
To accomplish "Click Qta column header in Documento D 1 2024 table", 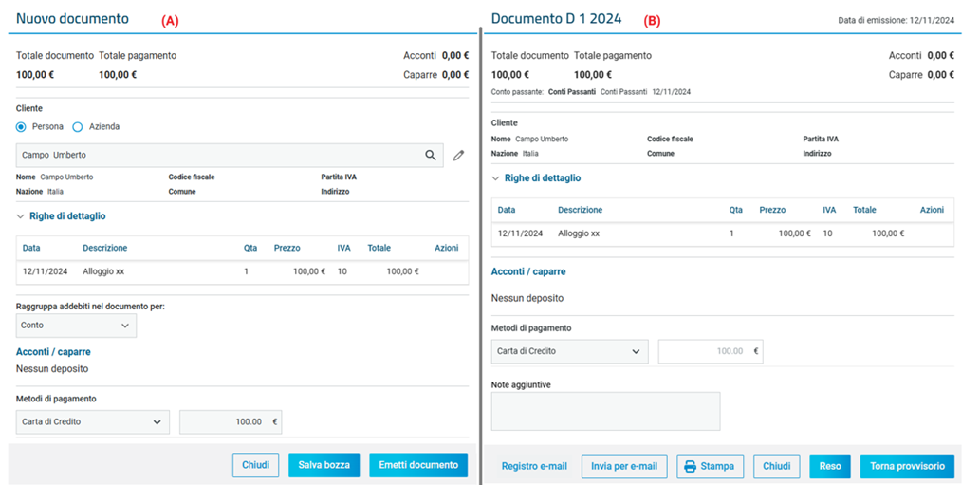I will (x=735, y=210).
